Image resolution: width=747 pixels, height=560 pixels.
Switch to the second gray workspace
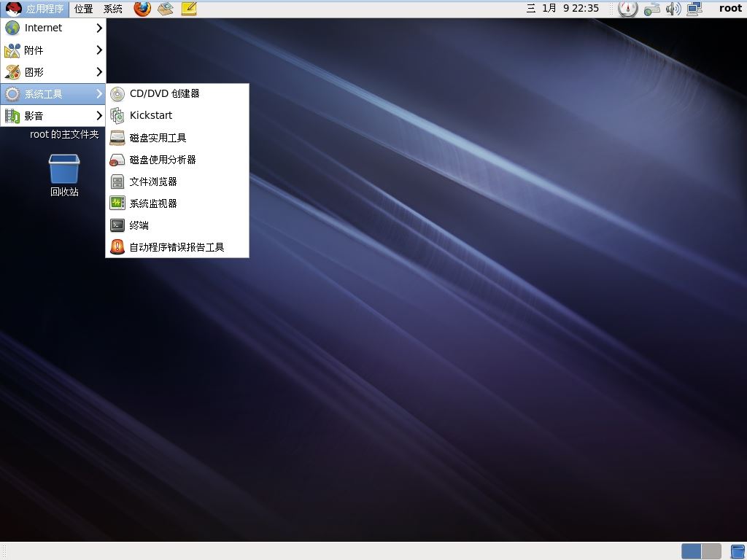coord(711,551)
